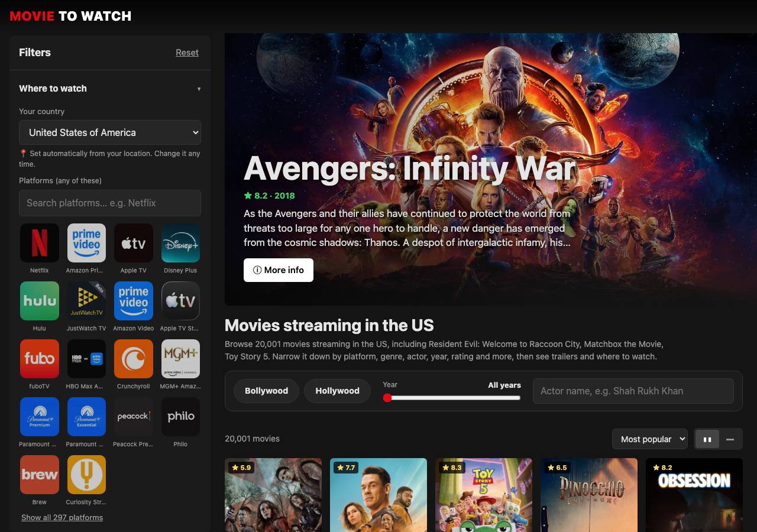This screenshot has height=532, width=757.
Task: Switch to list view layout
Action: [730, 439]
